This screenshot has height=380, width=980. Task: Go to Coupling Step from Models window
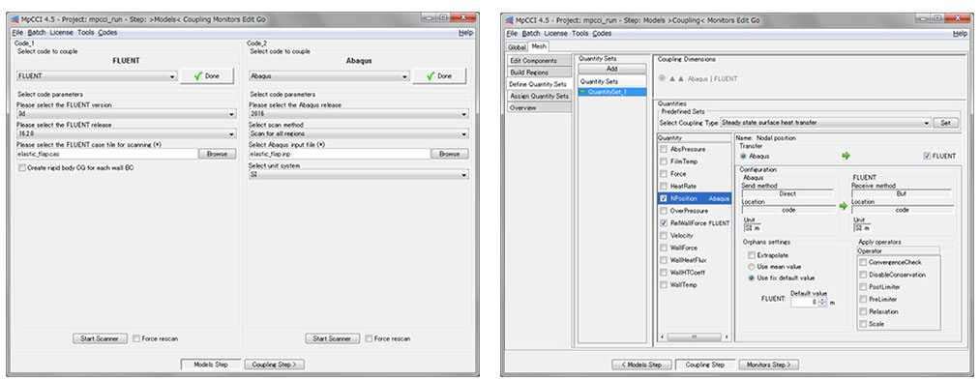pos(274,365)
